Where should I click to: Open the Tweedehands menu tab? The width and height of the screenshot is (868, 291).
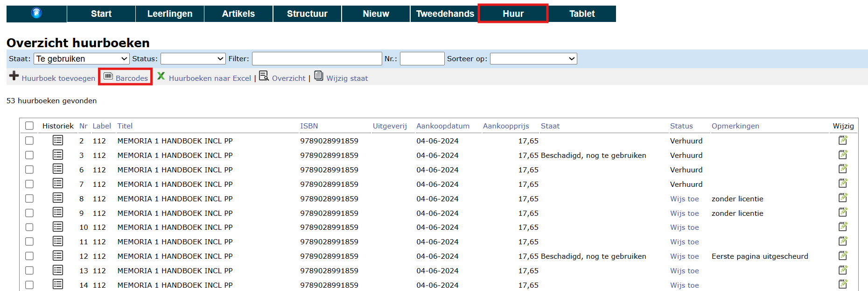click(445, 14)
